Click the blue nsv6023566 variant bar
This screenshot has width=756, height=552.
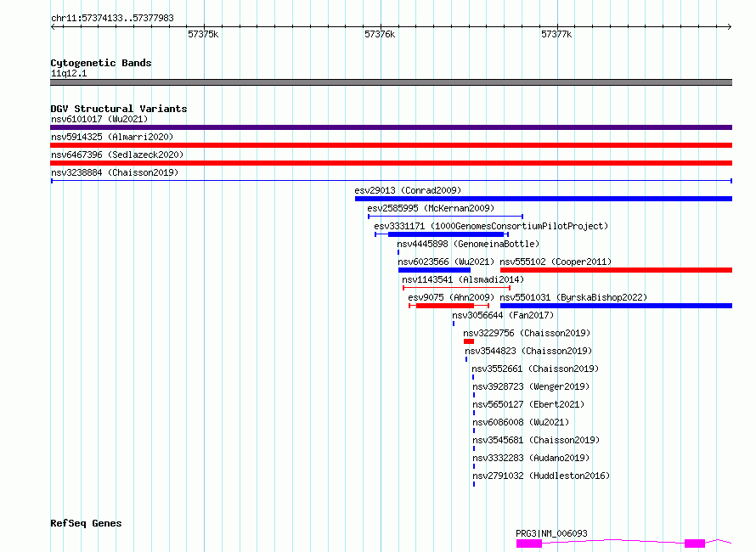[x=434, y=270]
